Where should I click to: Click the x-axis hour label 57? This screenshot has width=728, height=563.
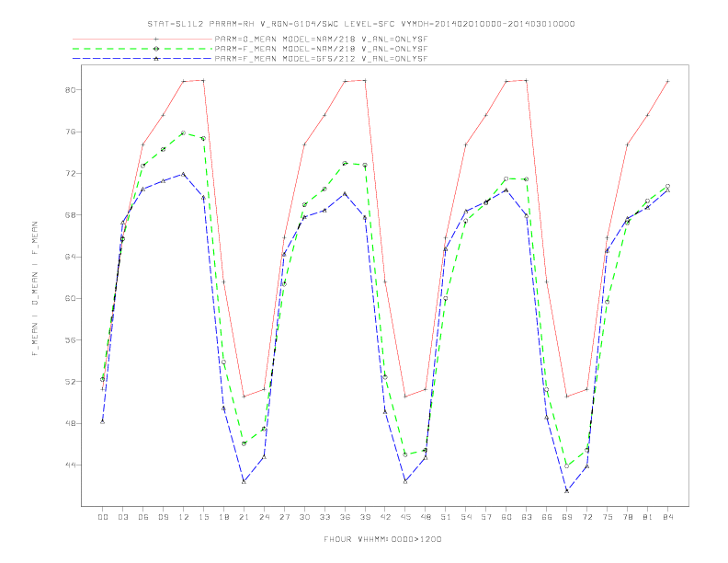486,517
